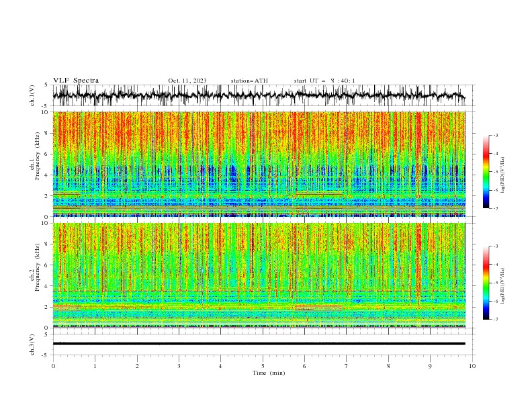This screenshot has width=532, height=411.
Task: Click the ch.2 colorbar 'log(PSD)(V²/Hz)' label
Action: [502, 286]
